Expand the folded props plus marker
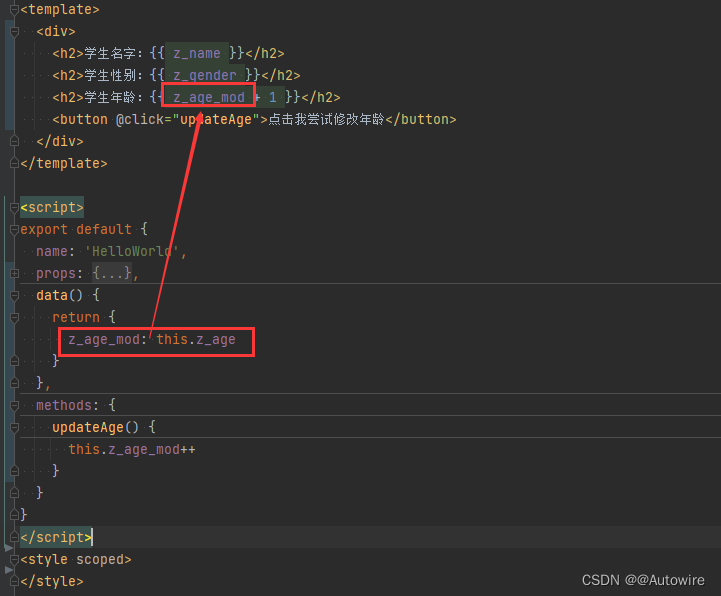721x596 pixels. [x=14, y=274]
